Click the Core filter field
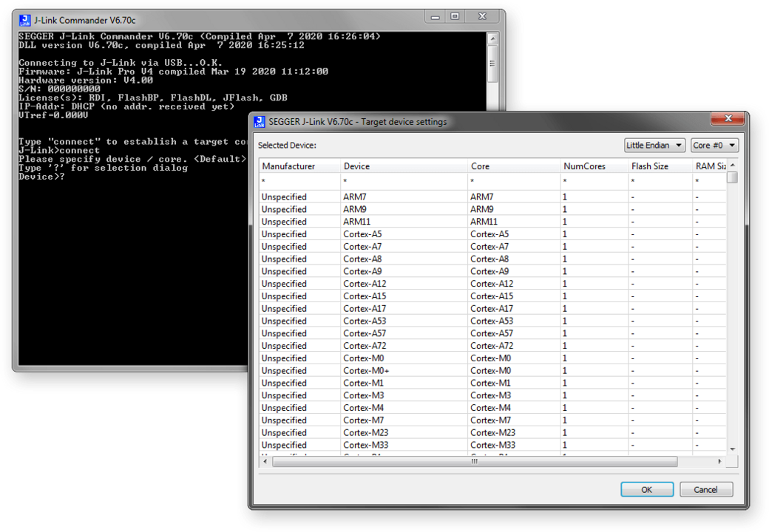This screenshot has height=532, width=769. [x=514, y=181]
